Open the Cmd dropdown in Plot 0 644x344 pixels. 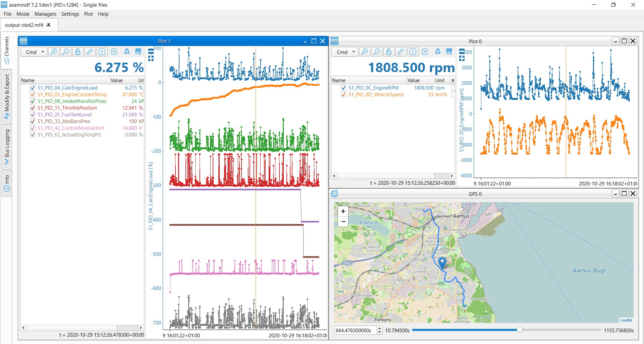[345, 52]
